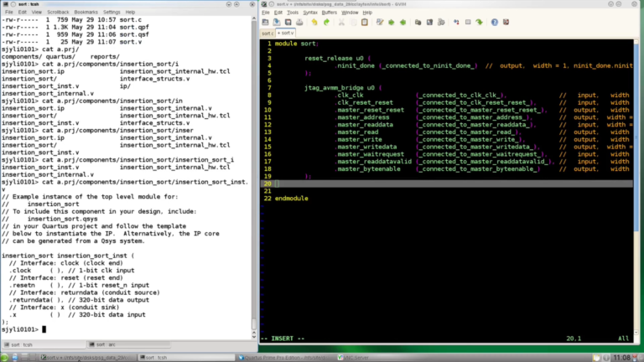Click the Build Tags icon in GVim toolbar
Viewport: 644px width, 362px height.
(468, 22)
